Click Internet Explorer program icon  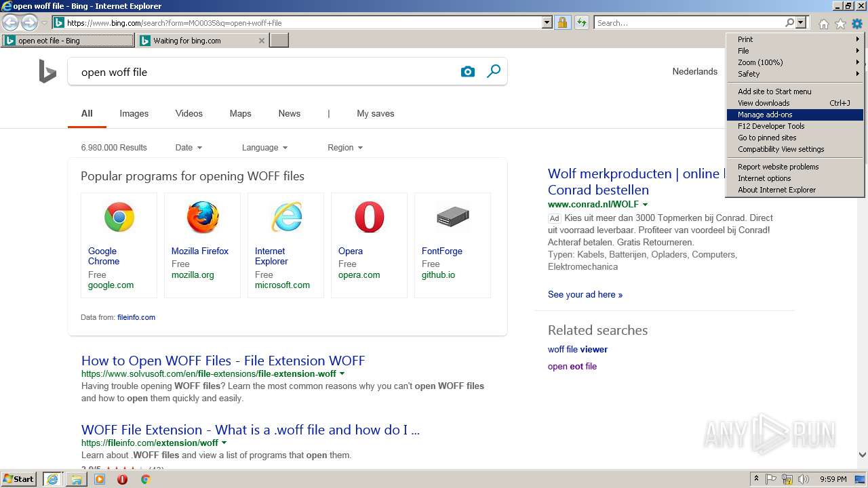pyautogui.click(x=286, y=218)
